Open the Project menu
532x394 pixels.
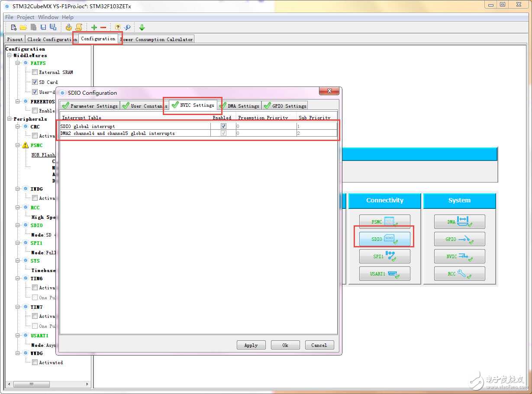coord(26,17)
